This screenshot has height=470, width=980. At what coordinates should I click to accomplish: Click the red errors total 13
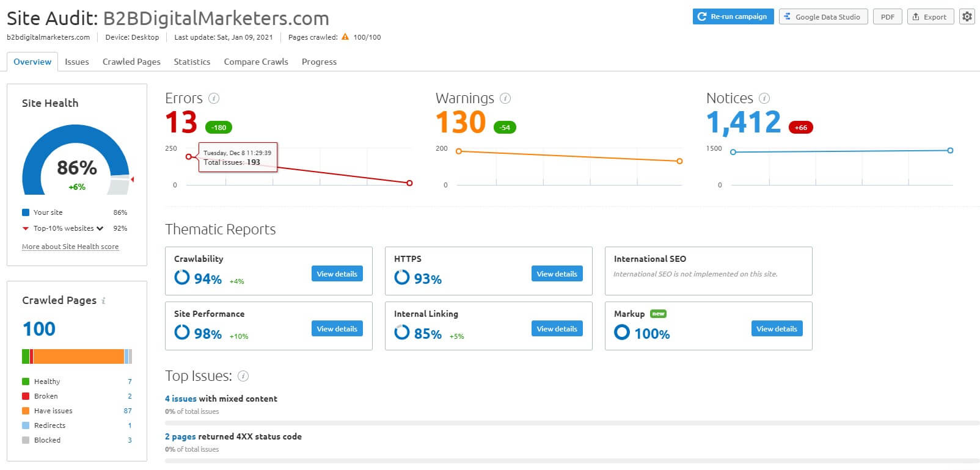[181, 122]
